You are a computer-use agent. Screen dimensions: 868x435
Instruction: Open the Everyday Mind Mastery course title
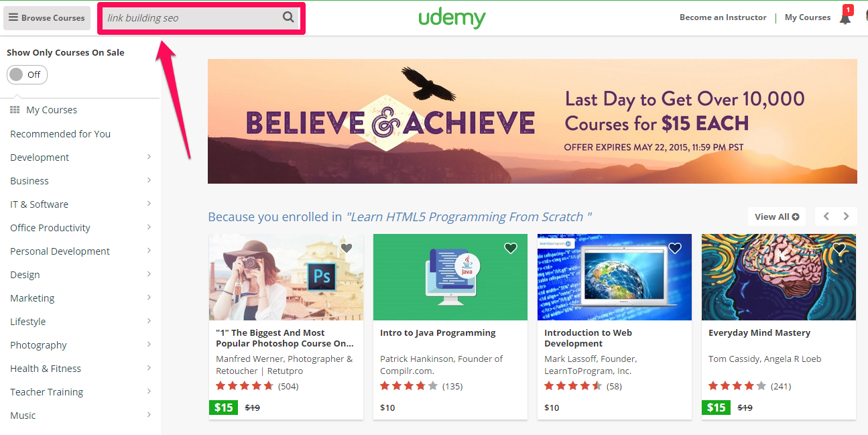coord(759,332)
